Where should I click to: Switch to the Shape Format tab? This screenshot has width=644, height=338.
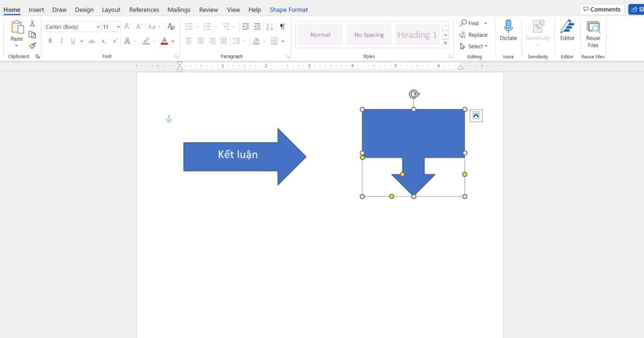[289, 10]
